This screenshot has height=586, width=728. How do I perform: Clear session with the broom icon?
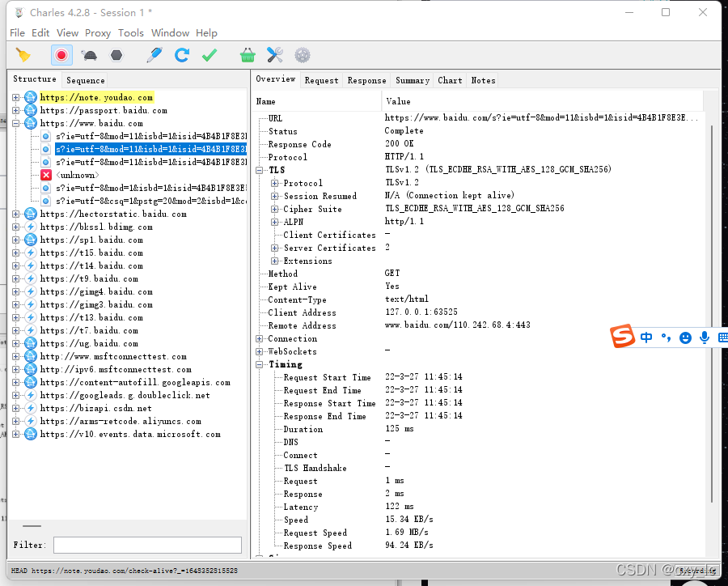[x=23, y=55]
